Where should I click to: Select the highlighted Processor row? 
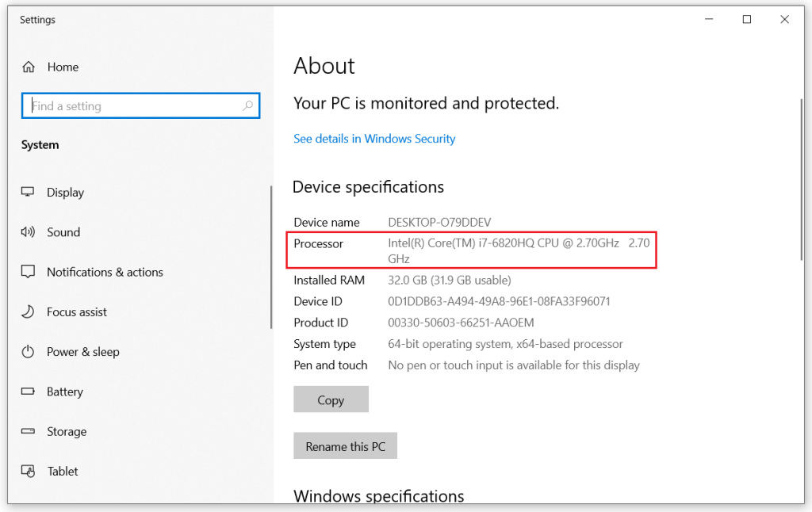[471, 250]
